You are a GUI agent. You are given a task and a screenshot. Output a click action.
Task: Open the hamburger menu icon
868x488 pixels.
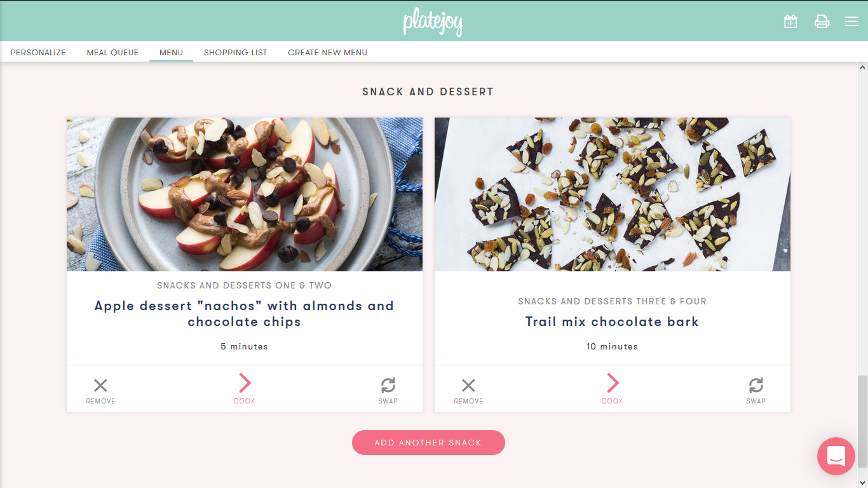pyautogui.click(x=851, y=21)
